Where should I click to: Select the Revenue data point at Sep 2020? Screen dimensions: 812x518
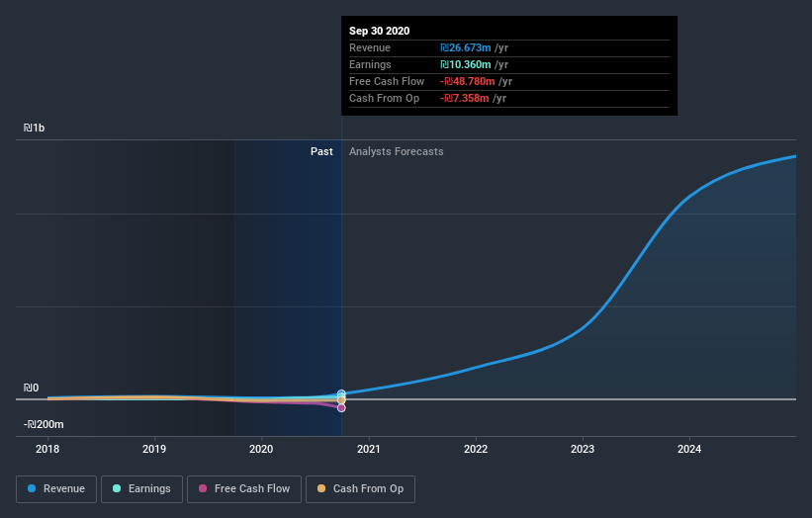click(x=341, y=393)
